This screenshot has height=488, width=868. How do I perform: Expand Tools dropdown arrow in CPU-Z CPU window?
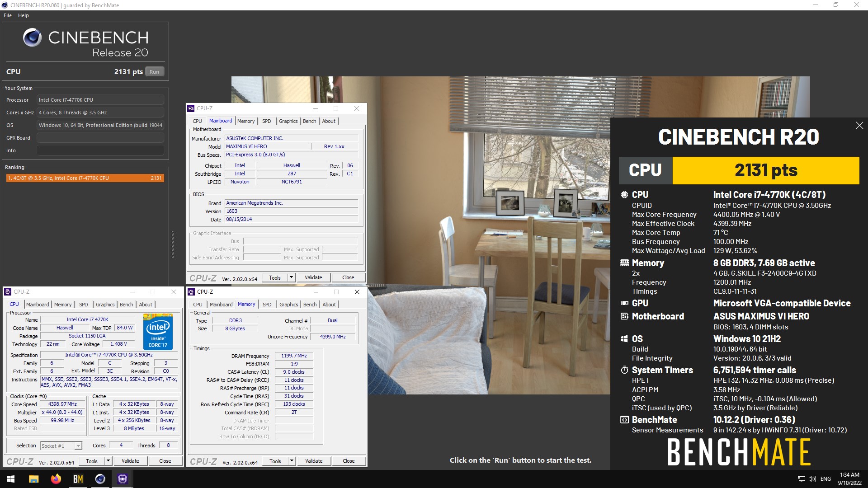(108, 461)
